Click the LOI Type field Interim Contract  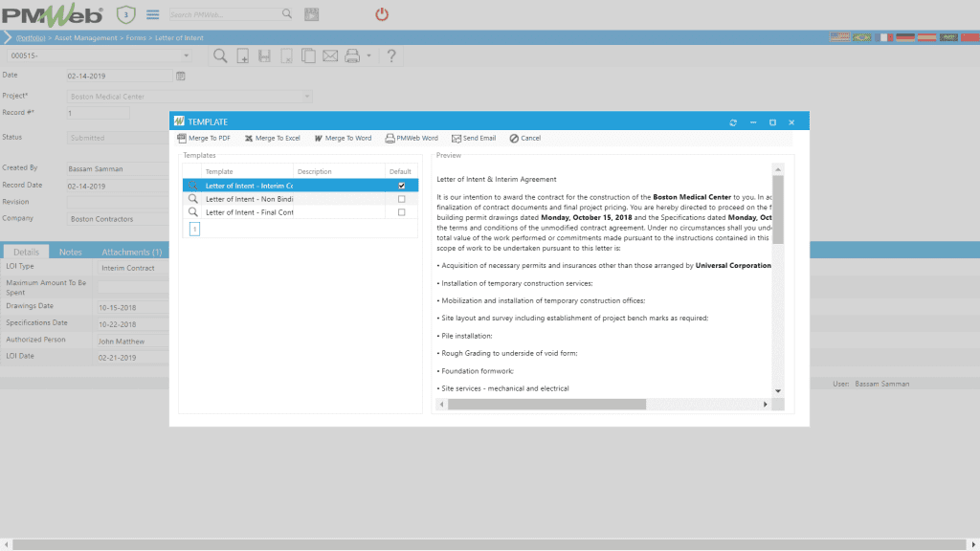(133, 268)
